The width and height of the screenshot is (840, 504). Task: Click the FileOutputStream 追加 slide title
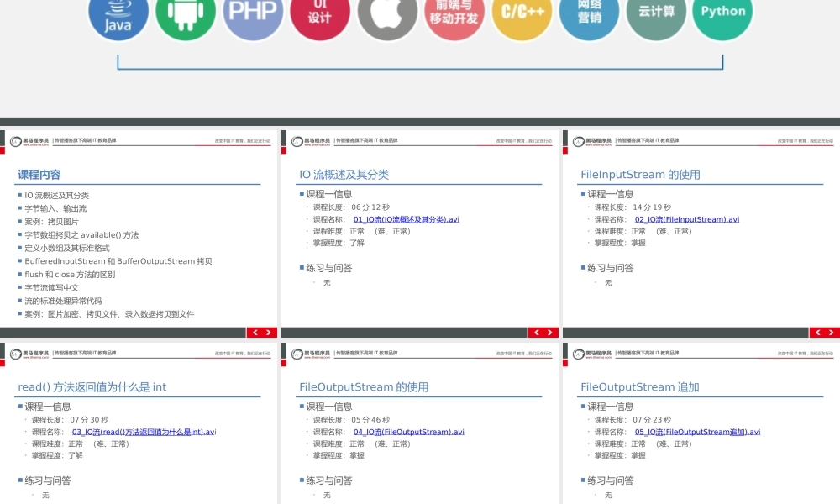click(x=639, y=387)
